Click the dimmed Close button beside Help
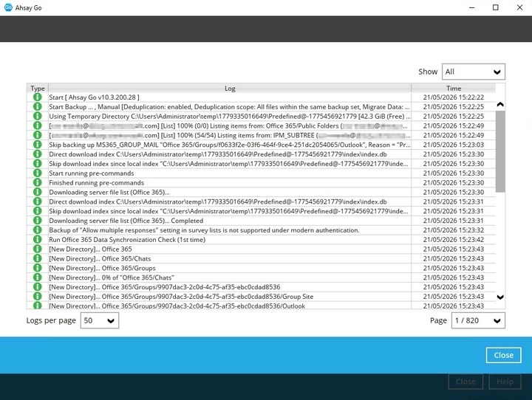The image size is (532, 400). pos(465,382)
